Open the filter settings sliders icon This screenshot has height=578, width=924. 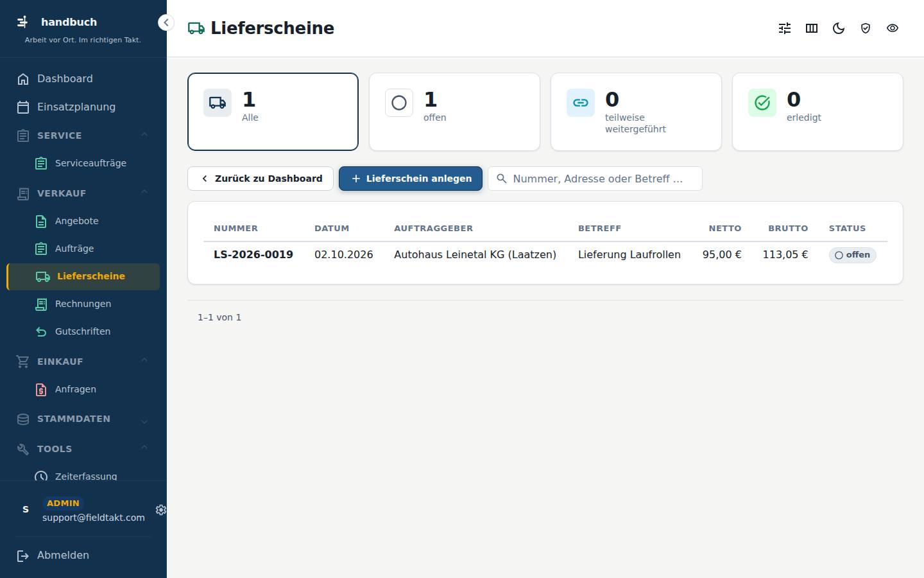point(785,28)
